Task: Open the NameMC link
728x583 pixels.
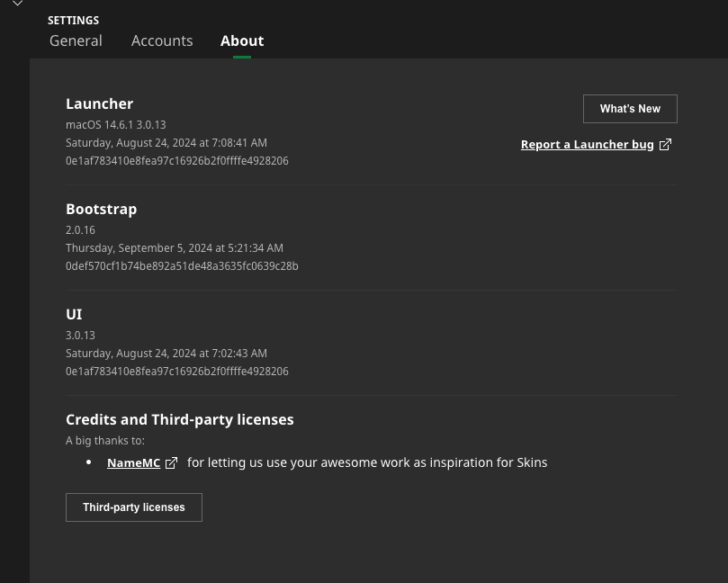Action: click(x=133, y=463)
